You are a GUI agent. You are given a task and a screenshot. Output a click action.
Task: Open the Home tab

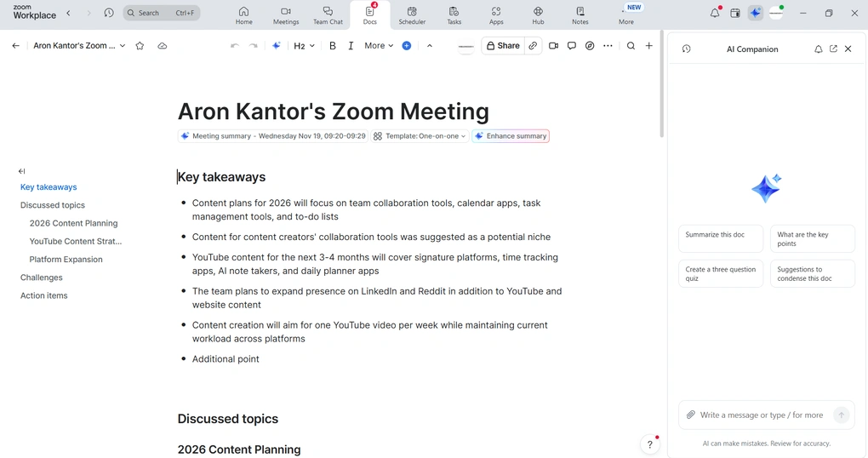[243, 15]
